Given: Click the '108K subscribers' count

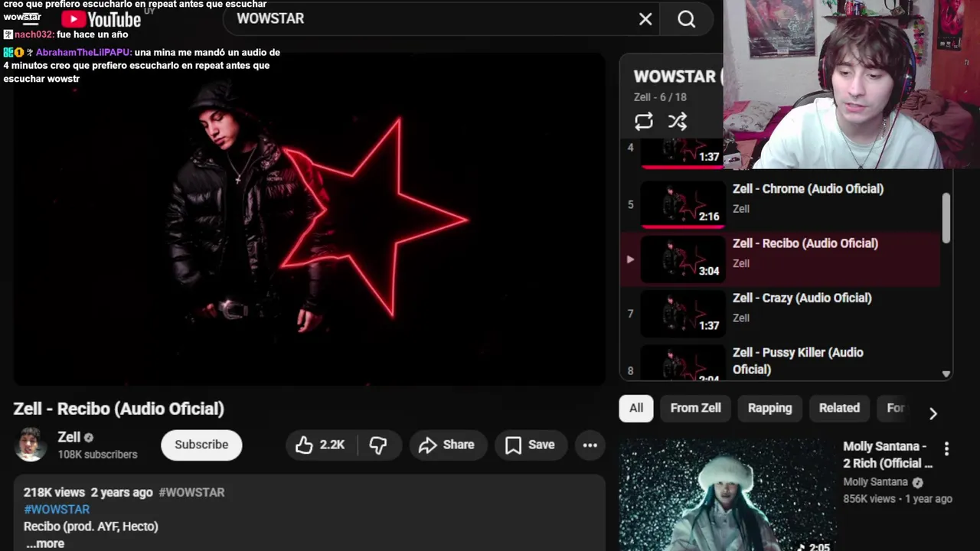Looking at the screenshot, I should [98, 455].
